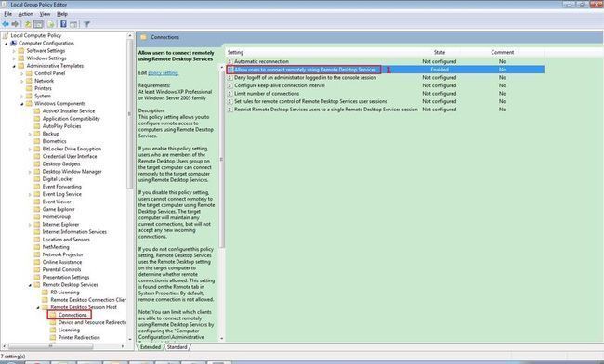Click the Computer Configuration node icon
The width and height of the screenshot is (604, 364).
point(14,43)
